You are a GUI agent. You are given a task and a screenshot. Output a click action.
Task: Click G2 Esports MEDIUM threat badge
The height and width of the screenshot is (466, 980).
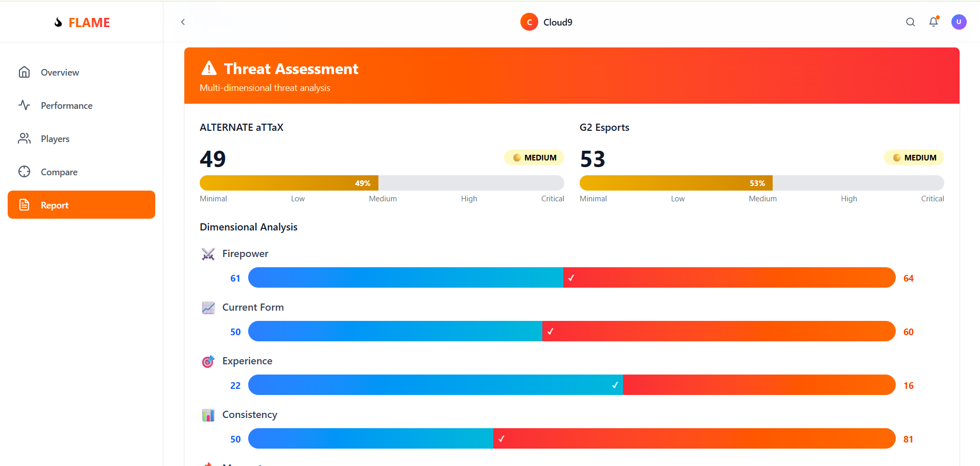click(x=914, y=157)
